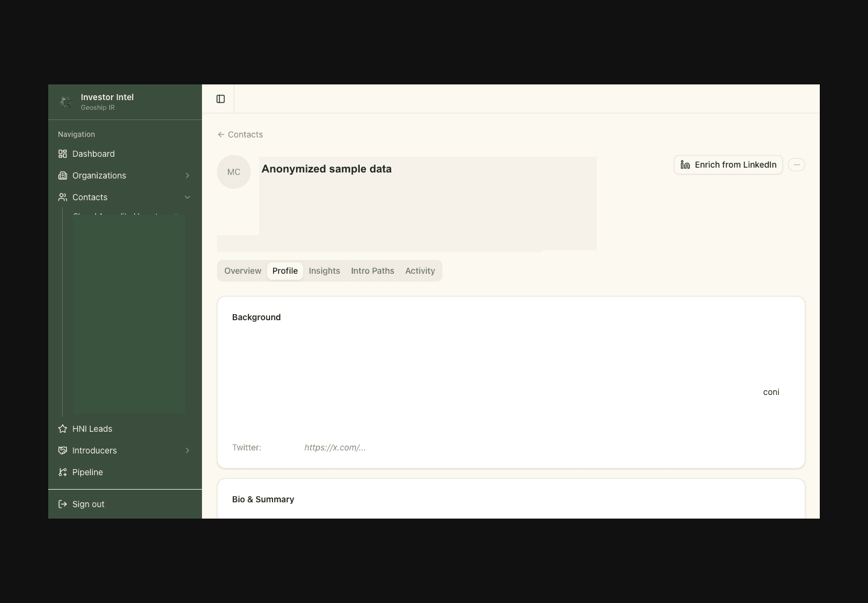This screenshot has height=603, width=868.
Task: Click the back arrow next to Contacts
Action: click(x=221, y=134)
